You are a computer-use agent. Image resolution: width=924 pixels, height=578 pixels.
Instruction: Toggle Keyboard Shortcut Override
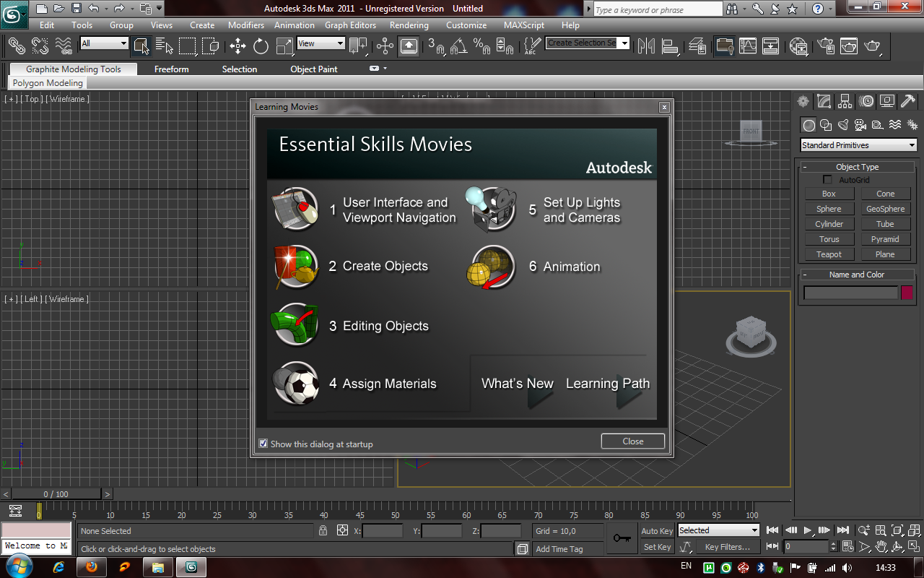409,46
